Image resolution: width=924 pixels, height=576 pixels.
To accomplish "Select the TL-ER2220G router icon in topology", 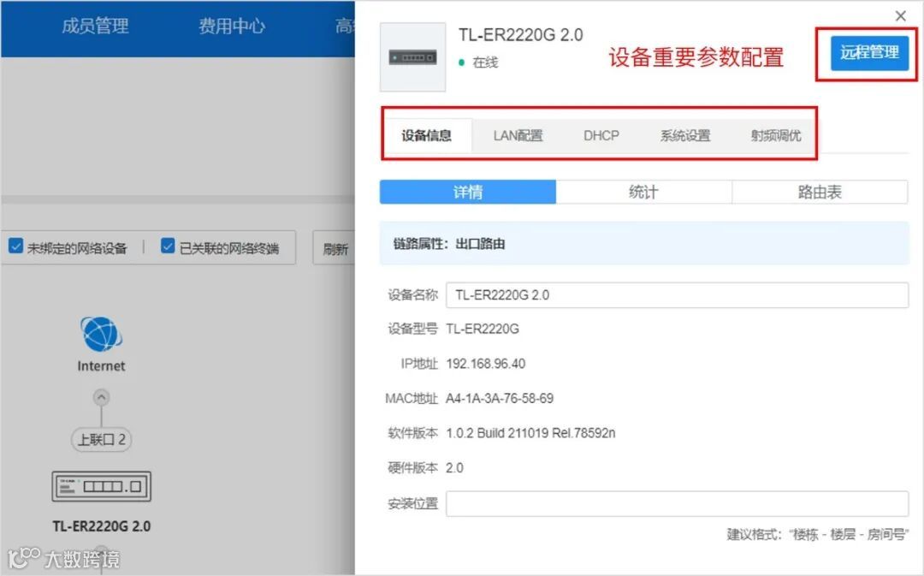I will point(101,486).
